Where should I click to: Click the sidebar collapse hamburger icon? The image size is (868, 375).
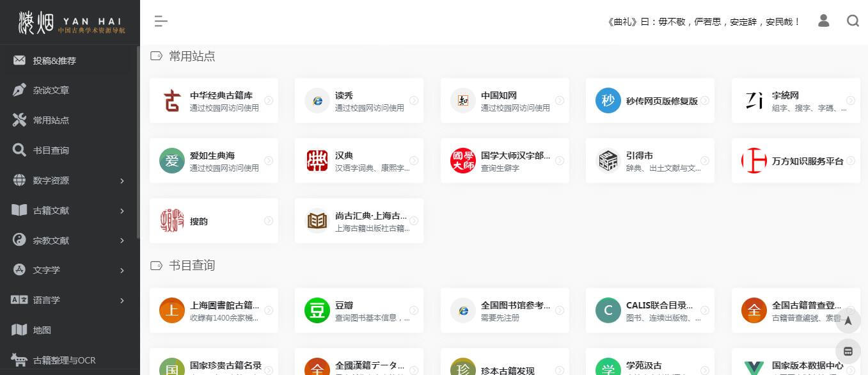tap(161, 21)
